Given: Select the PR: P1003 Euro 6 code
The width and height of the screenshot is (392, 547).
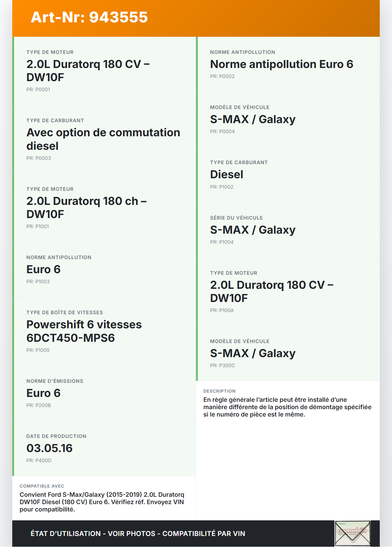Looking at the screenshot, I should [38, 281].
